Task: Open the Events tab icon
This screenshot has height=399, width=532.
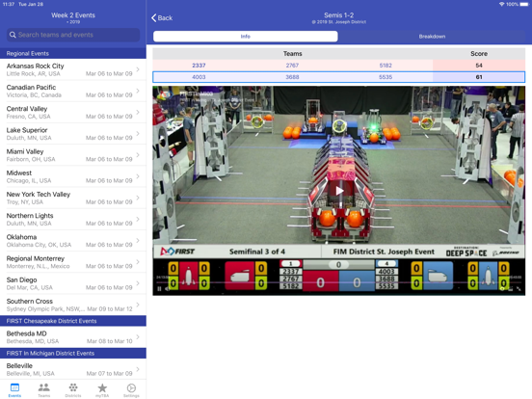Action: click(14, 387)
